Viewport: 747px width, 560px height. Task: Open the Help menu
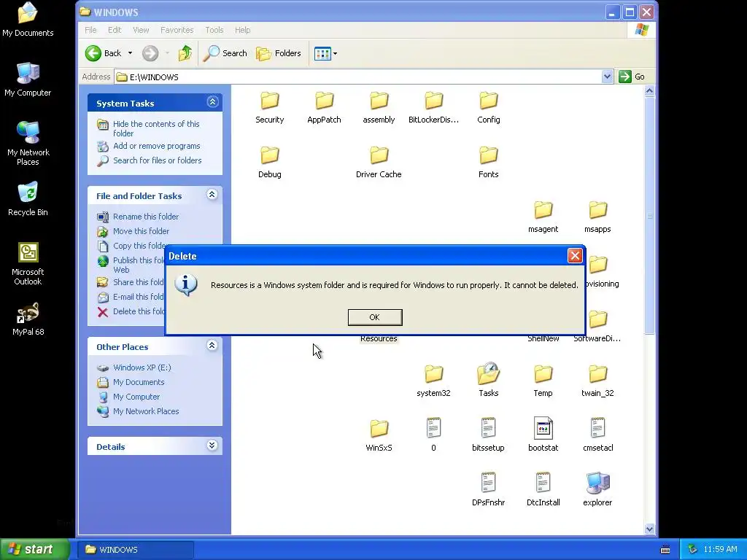pos(242,30)
